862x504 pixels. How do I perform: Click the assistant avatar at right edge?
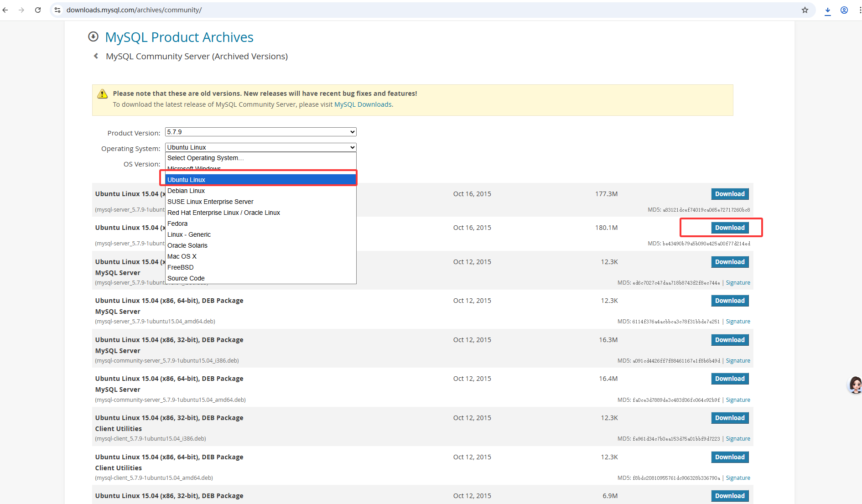click(x=855, y=385)
